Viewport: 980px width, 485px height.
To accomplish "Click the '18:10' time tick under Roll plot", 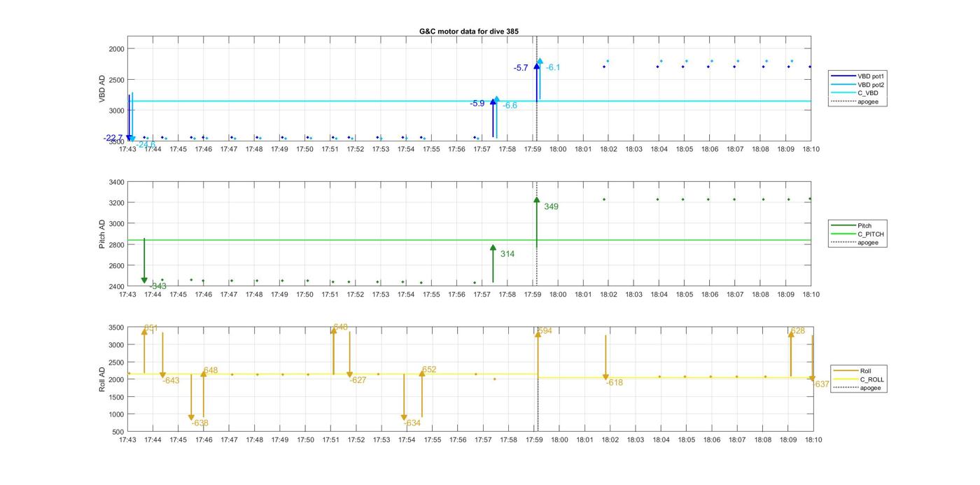I will point(813,440).
